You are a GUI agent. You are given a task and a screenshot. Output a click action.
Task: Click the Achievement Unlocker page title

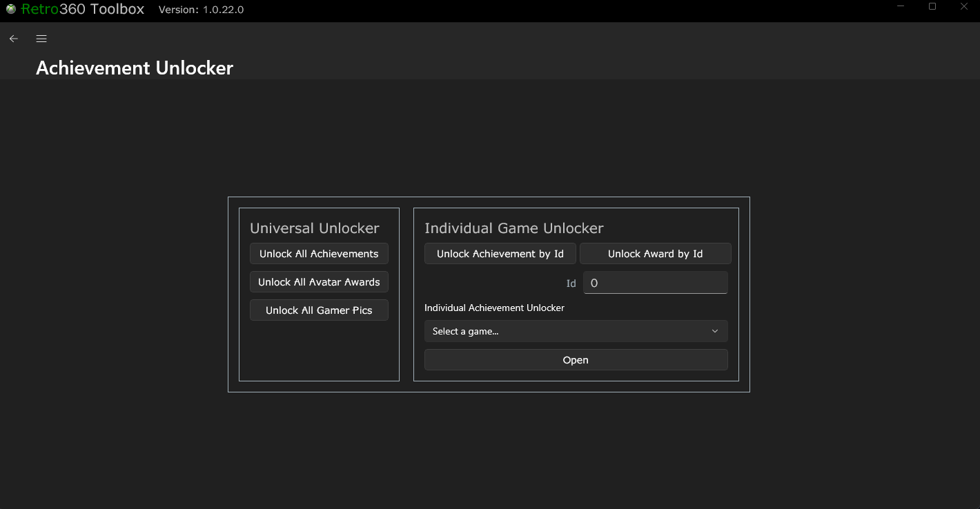coord(135,68)
